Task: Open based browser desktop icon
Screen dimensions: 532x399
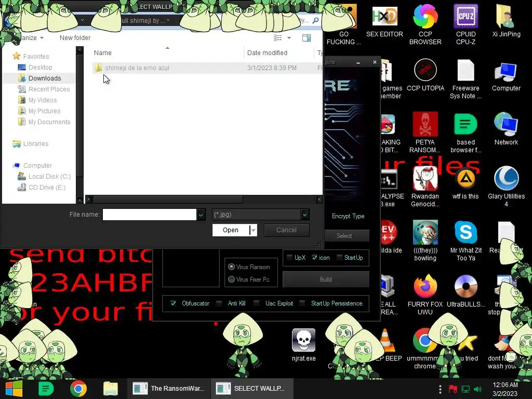Action: tap(465, 132)
